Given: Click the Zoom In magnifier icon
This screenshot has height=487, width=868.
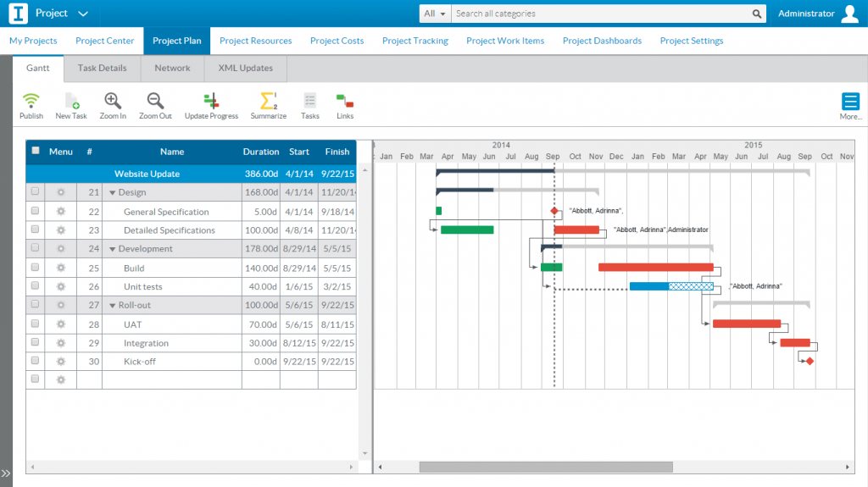Looking at the screenshot, I should [113, 101].
